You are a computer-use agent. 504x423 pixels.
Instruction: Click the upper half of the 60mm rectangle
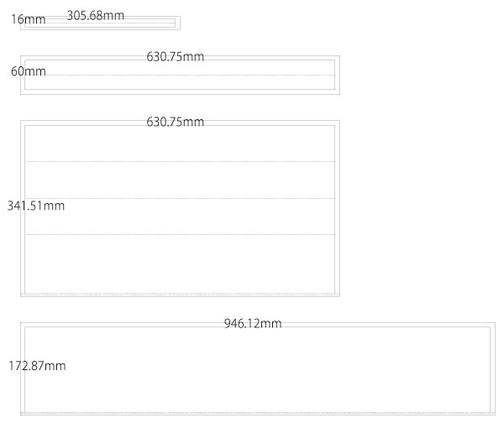pyautogui.click(x=180, y=67)
